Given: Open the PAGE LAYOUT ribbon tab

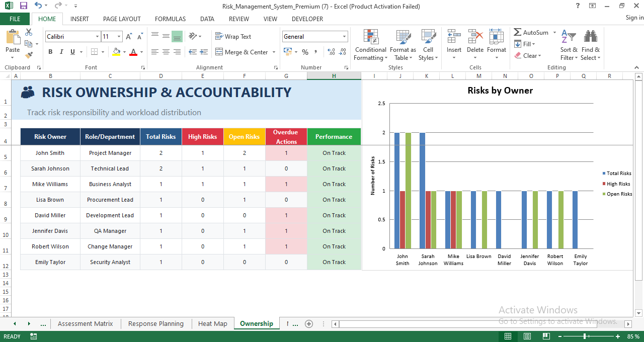Looking at the screenshot, I should pyautogui.click(x=122, y=19).
